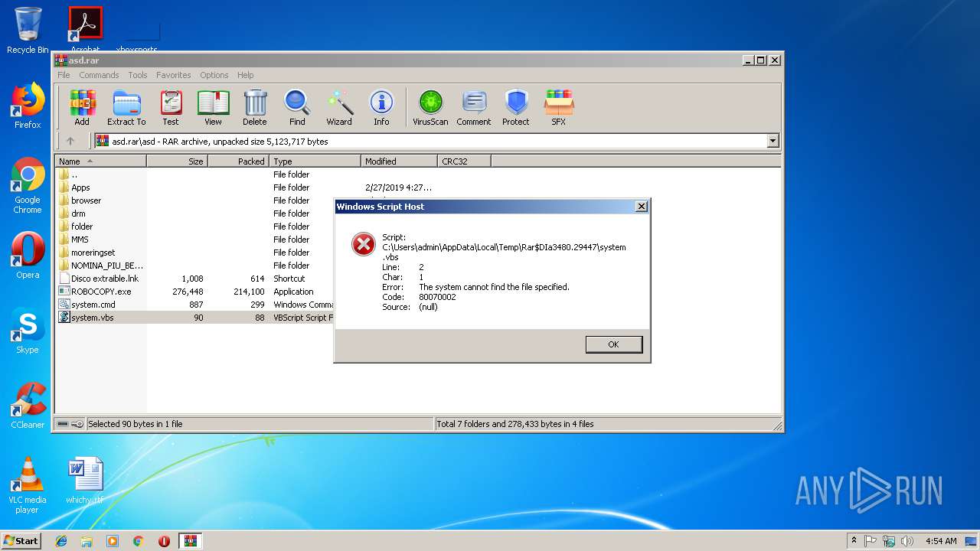Sort by CRC32 column header
The image size is (980, 551).
[464, 161]
